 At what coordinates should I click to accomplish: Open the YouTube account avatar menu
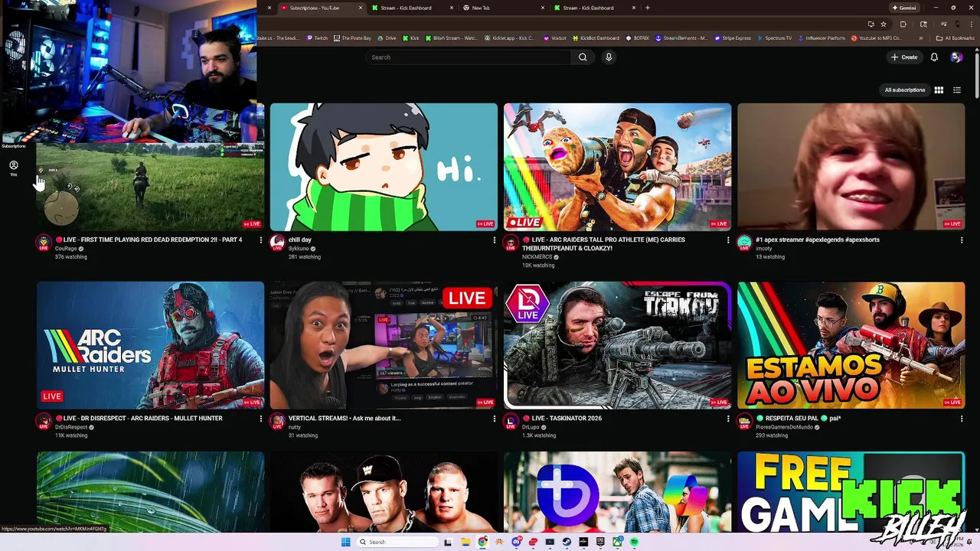pos(955,57)
